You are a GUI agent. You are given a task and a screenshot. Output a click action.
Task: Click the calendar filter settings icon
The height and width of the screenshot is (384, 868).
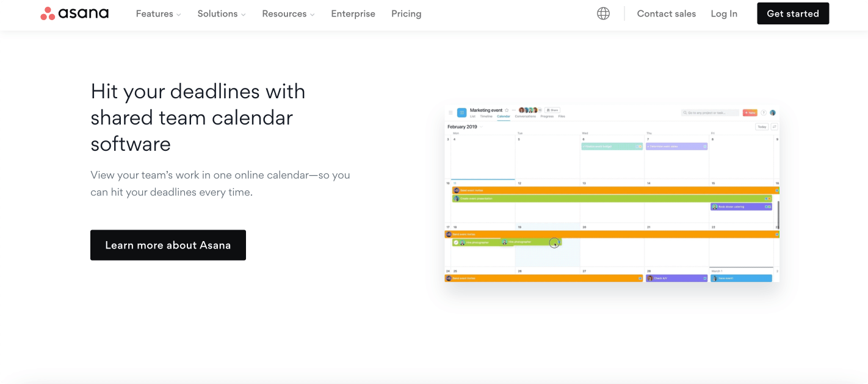pyautogui.click(x=775, y=126)
